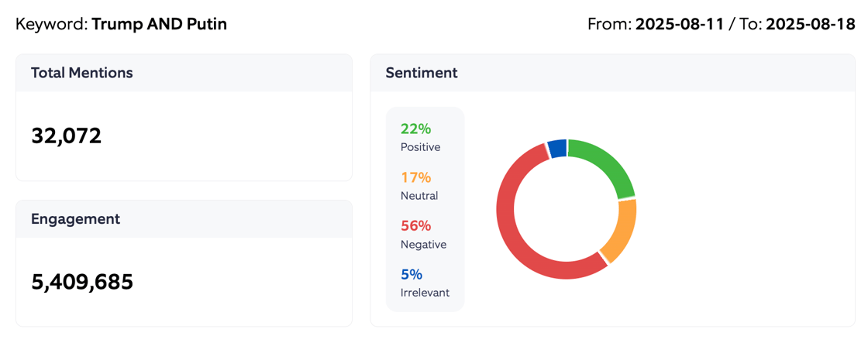The width and height of the screenshot is (868, 343).
Task: Click the Neutral label in the legend
Action: 419,196
